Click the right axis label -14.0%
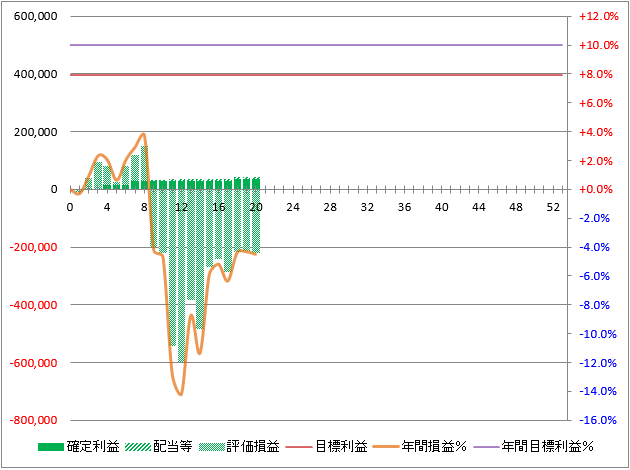Viewport: 630px width, 470px height. coord(598,391)
